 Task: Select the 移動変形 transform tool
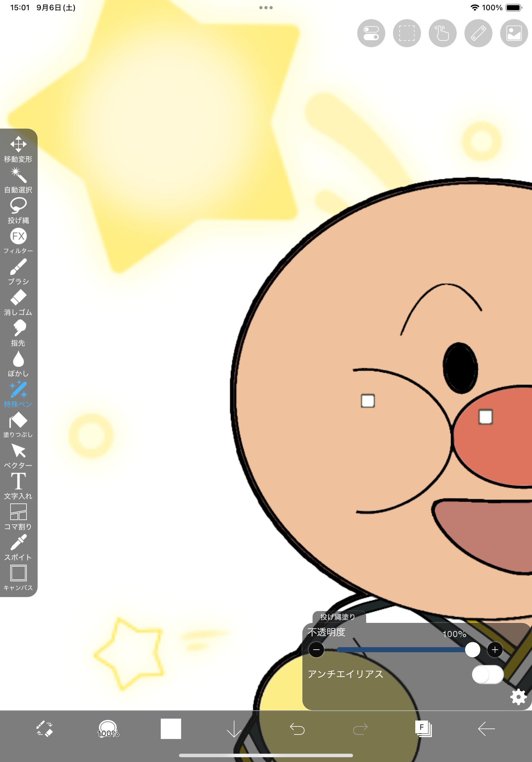18,150
